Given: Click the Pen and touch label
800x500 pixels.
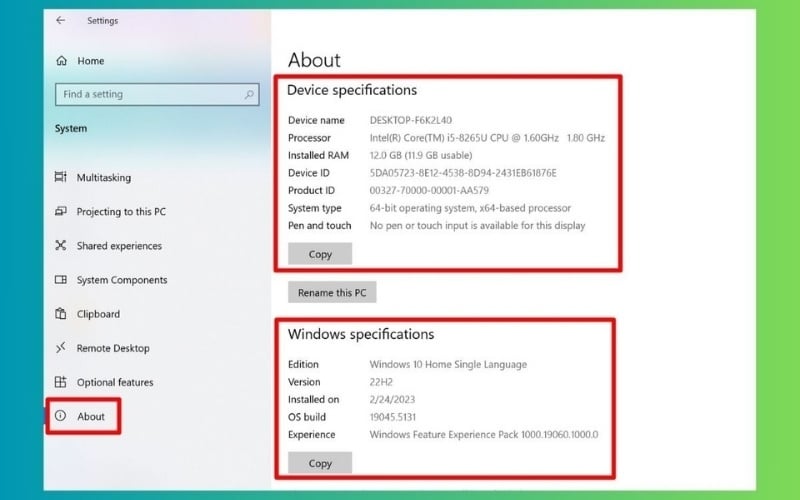Looking at the screenshot, I should 320,226.
